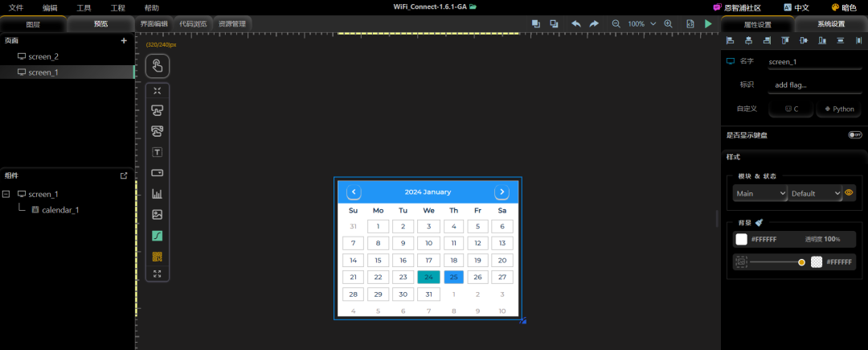Viewport: 868px width, 350px height.
Task: Click the add flag input field
Action: tap(815, 85)
